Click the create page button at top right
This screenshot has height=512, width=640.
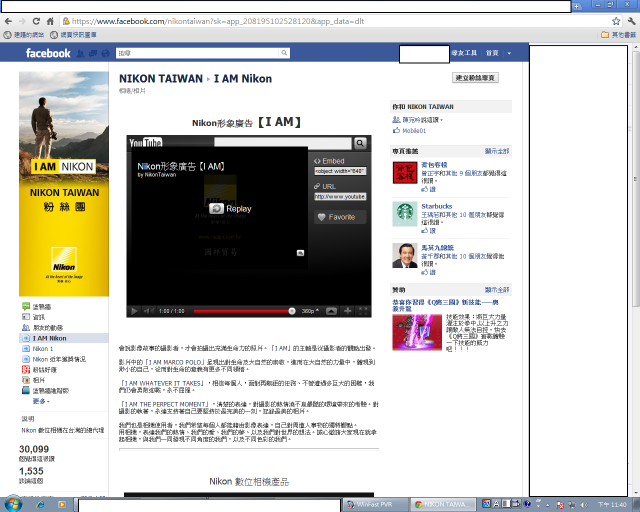tap(475, 78)
